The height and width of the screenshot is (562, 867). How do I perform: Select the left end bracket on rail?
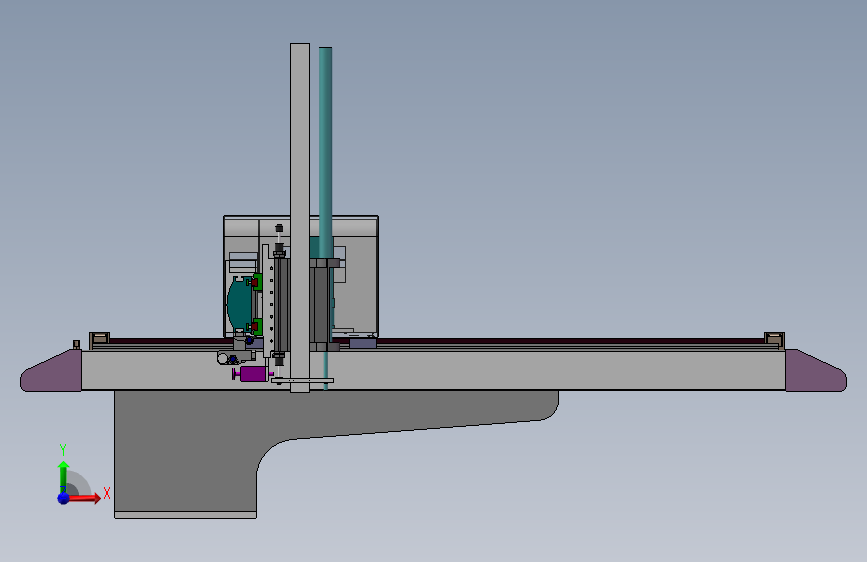[x=100, y=339]
